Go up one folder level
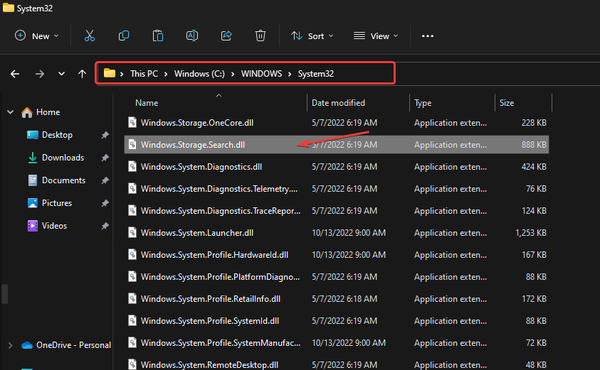Viewport: 600px width, 370px height. click(82, 73)
